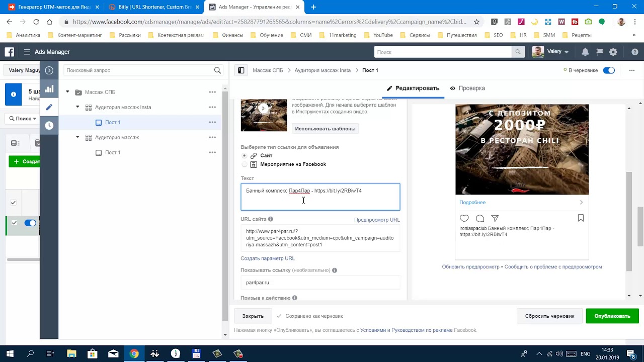This screenshot has height=362, width=644.
Task: Click the share arrow icon in preview
Action: 495,218
